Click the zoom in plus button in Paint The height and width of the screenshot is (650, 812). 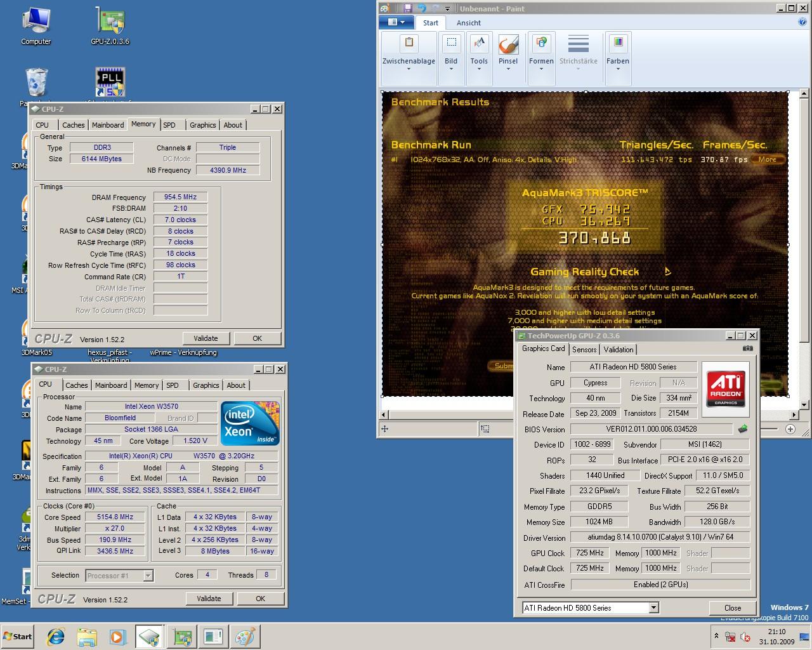coord(790,429)
